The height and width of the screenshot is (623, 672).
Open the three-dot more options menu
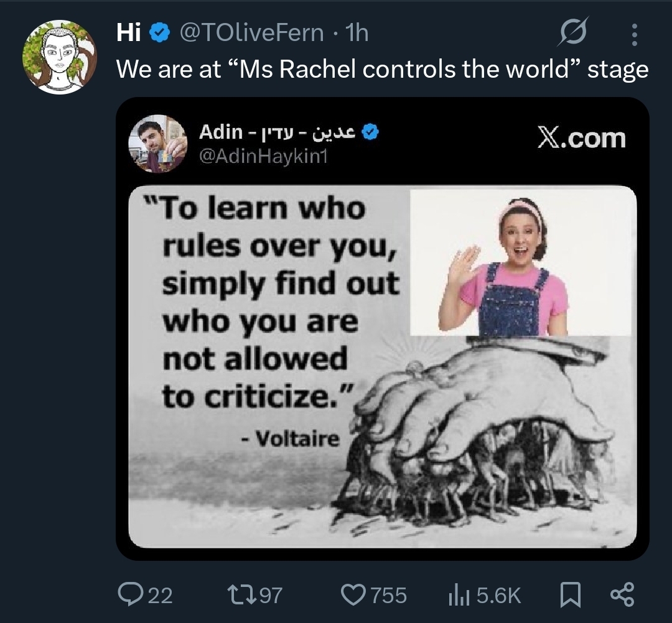tap(634, 35)
